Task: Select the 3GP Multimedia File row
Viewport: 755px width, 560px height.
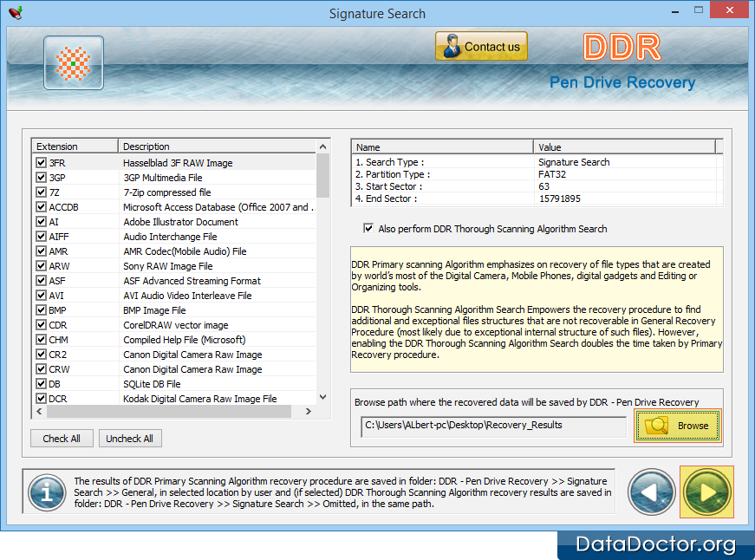Action: point(174,178)
